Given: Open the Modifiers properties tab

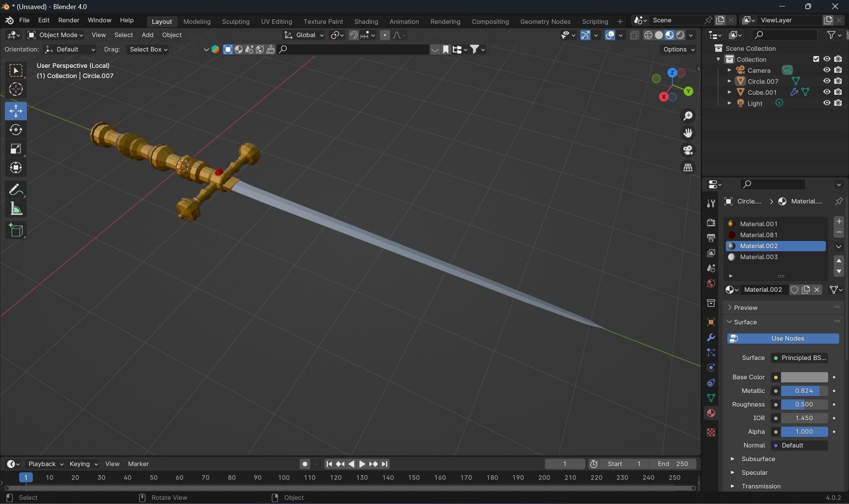Looking at the screenshot, I should point(711,337).
